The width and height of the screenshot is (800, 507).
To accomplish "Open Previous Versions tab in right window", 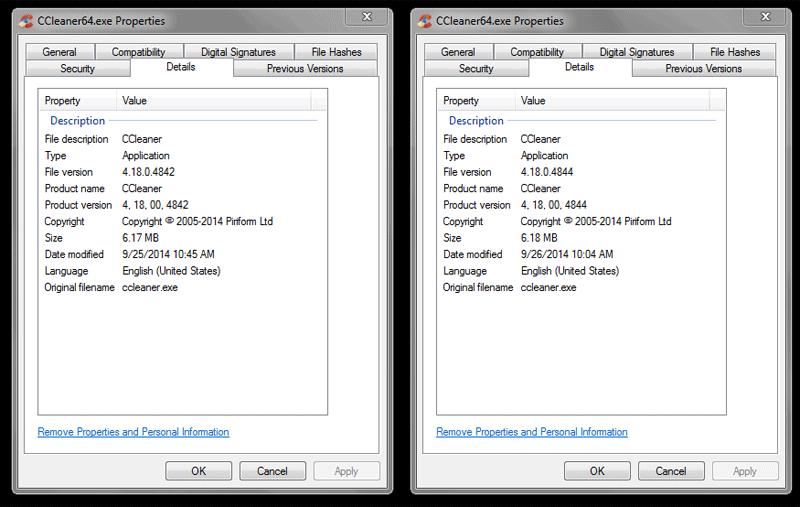I will pyautogui.click(x=704, y=68).
